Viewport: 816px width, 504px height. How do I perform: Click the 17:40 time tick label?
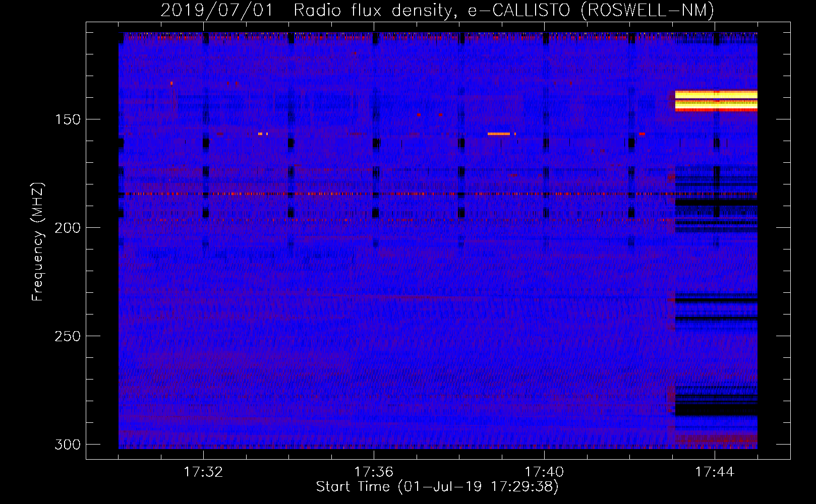(x=544, y=472)
